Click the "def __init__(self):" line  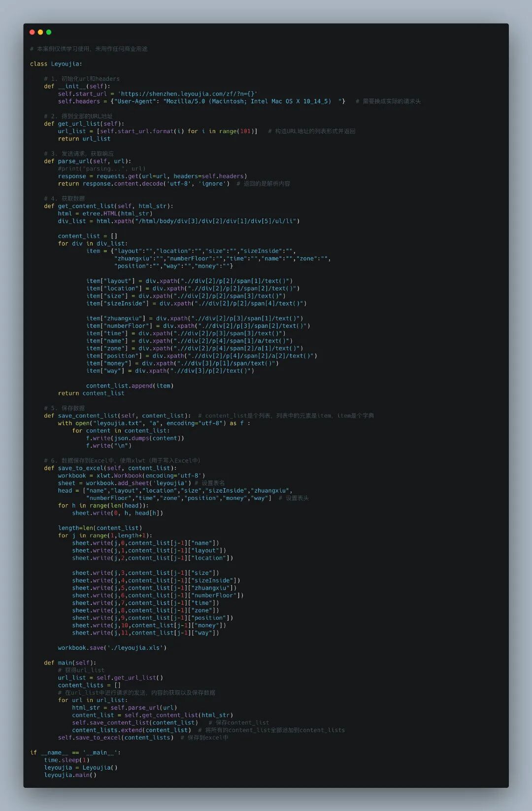tap(77, 86)
